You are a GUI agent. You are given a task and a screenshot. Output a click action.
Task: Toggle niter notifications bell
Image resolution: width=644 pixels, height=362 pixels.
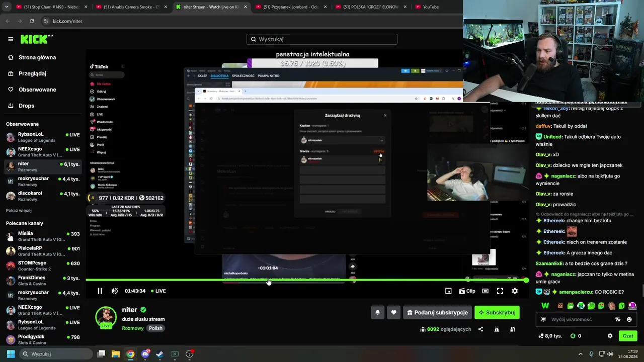(x=377, y=313)
